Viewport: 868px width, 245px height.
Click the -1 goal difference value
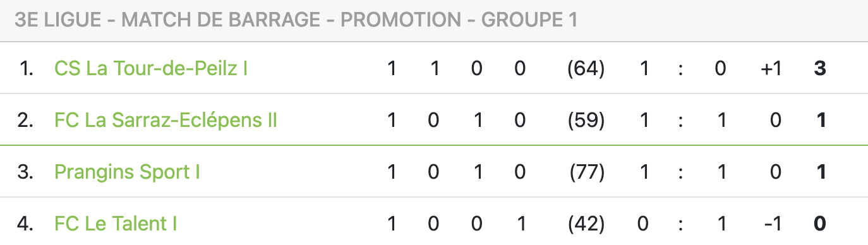(773, 224)
